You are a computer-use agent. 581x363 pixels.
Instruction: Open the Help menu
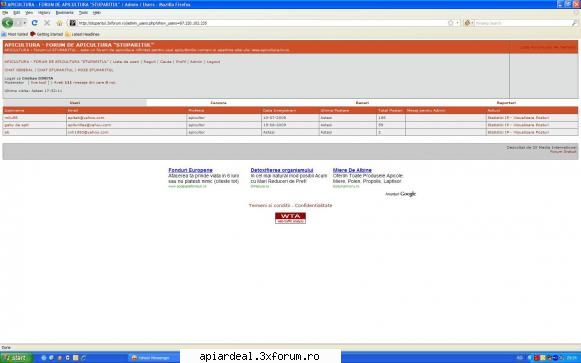[x=97, y=13]
